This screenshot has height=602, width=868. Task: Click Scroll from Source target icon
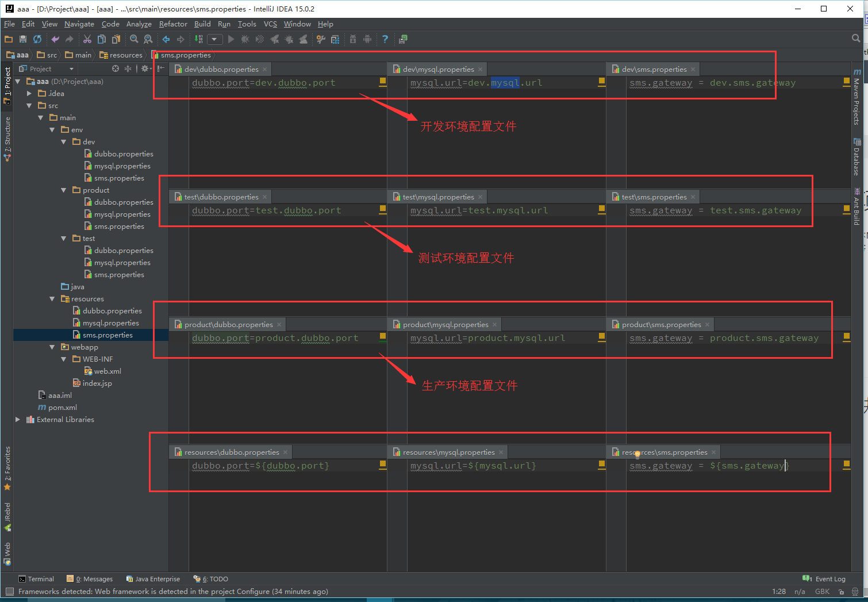(116, 68)
